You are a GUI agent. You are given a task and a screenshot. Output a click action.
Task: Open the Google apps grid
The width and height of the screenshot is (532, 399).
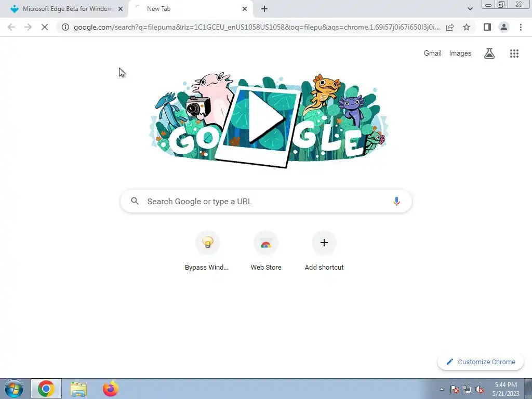coord(514,54)
